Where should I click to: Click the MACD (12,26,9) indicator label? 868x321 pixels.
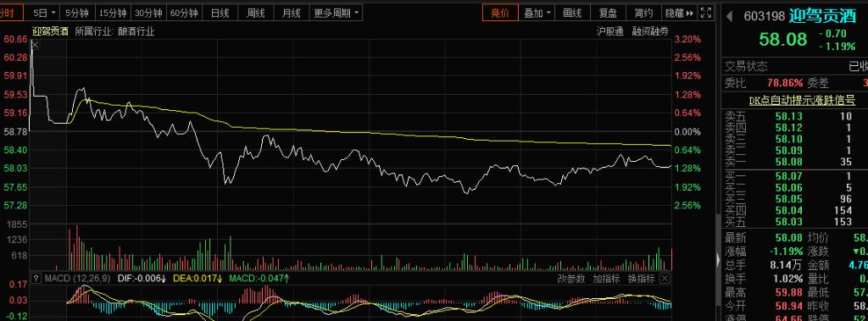tap(77, 278)
